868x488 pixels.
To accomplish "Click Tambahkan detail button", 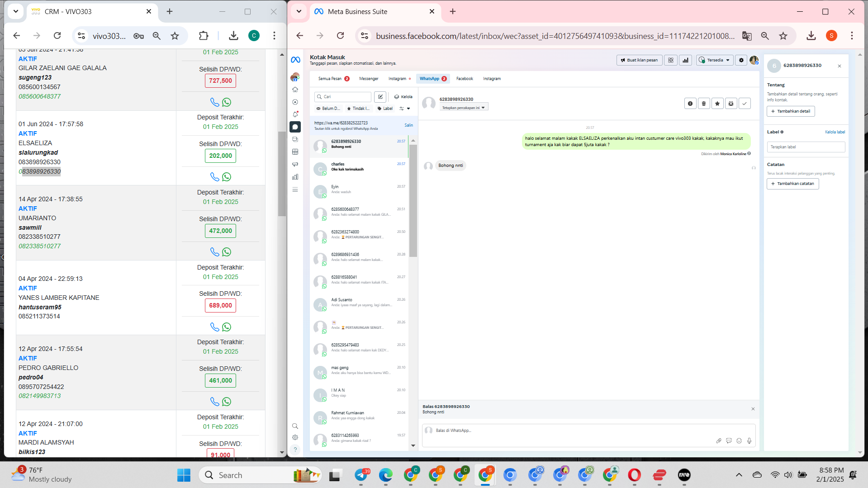I will pos(791,111).
